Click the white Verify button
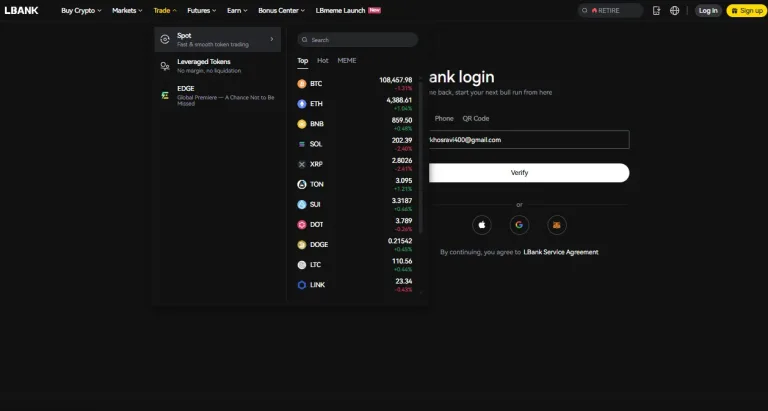 click(x=529, y=172)
